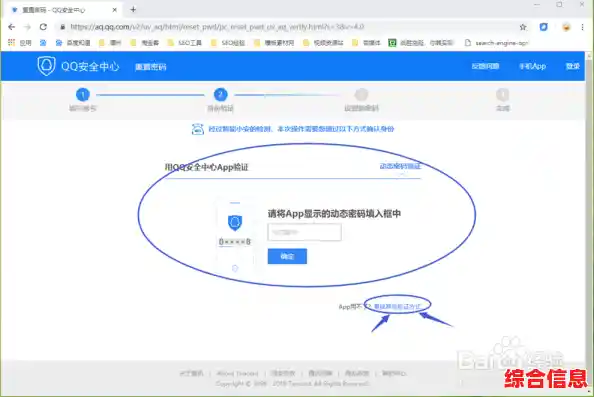The image size is (594, 397).
Task: Open Chrome's three-dot menu
Action: [x=582, y=27]
